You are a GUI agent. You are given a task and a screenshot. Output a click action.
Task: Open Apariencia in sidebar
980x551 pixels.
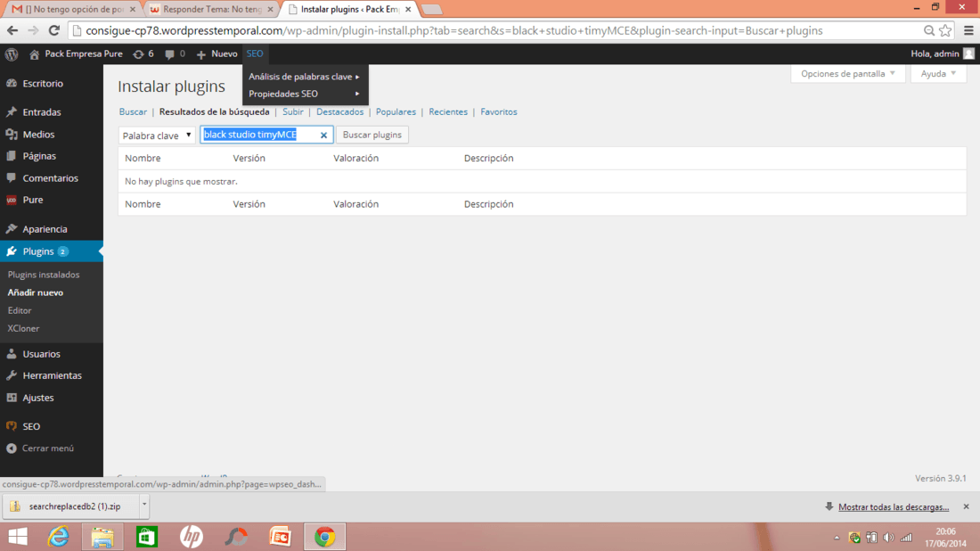[45, 229]
